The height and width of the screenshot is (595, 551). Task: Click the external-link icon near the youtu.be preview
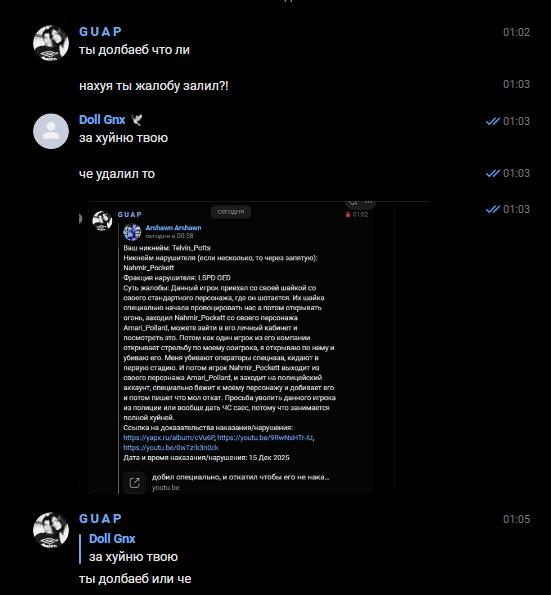[134, 483]
